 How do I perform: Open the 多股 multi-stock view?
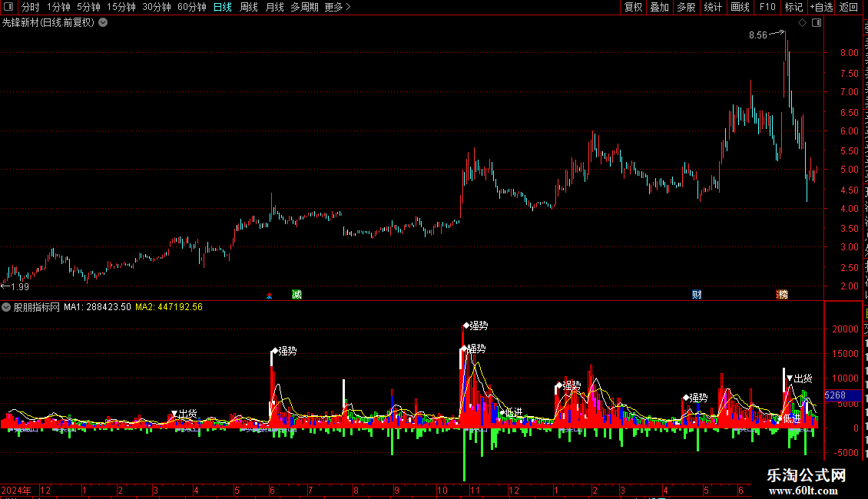(x=687, y=7)
